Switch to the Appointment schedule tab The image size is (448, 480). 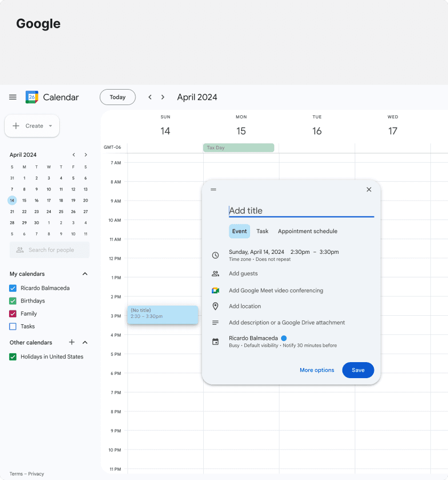click(x=308, y=231)
